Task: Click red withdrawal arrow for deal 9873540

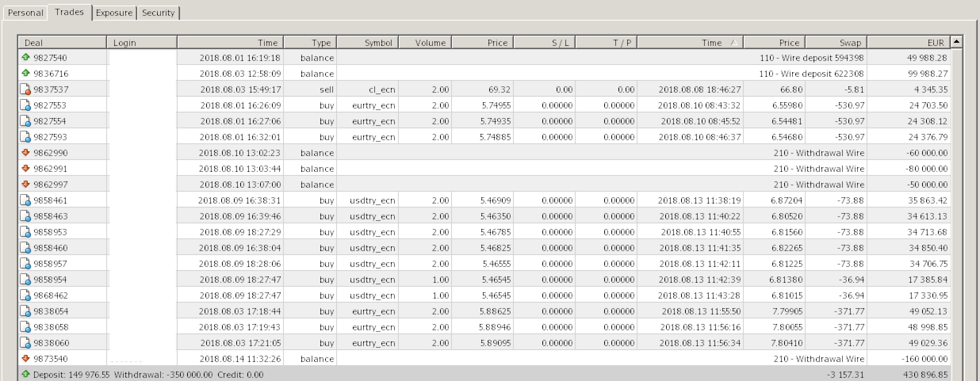Action: point(26,358)
